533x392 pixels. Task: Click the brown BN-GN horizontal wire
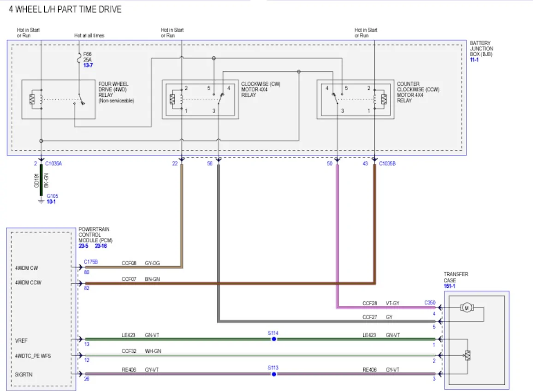pos(230,283)
